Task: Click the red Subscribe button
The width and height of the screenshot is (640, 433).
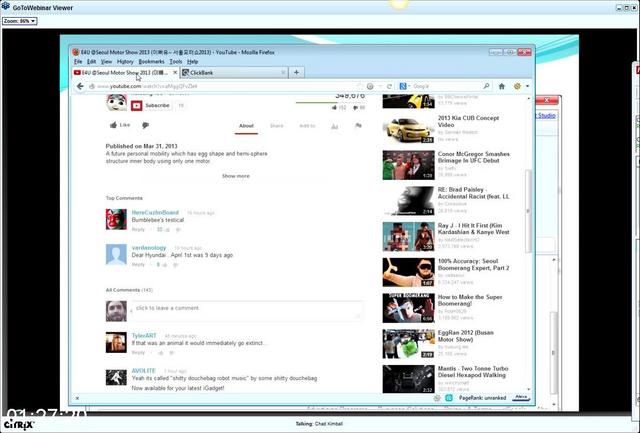Action: click(151, 106)
